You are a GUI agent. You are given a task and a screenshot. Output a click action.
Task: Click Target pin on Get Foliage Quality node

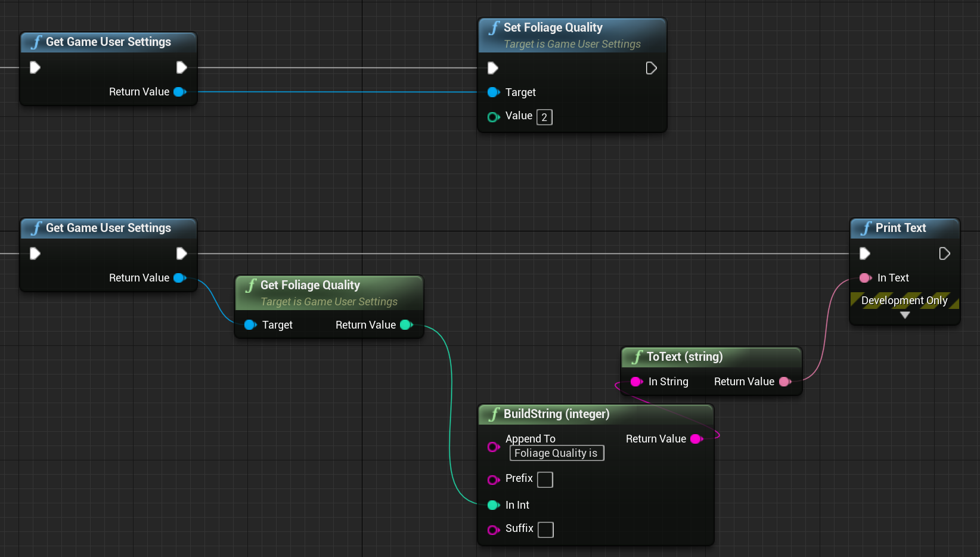pyautogui.click(x=250, y=325)
